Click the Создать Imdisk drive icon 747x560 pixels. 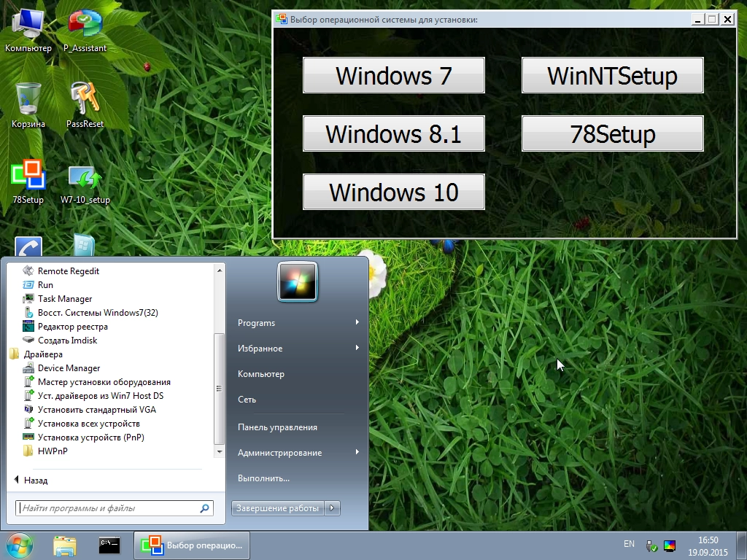coord(28,340)
